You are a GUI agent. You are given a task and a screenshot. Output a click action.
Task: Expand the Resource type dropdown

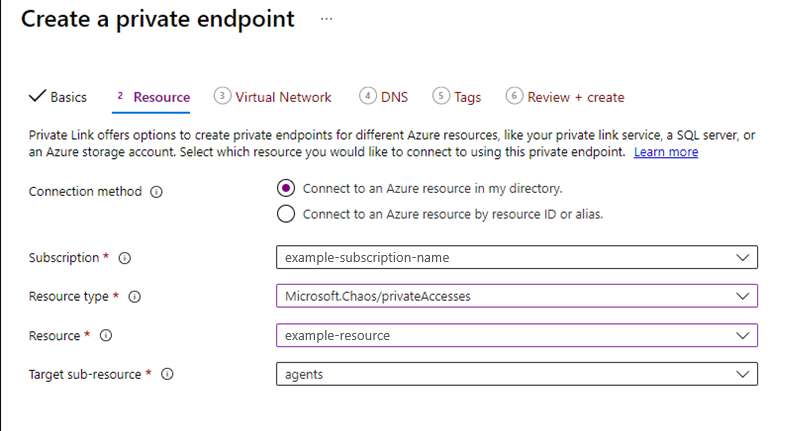pos(517,296)
